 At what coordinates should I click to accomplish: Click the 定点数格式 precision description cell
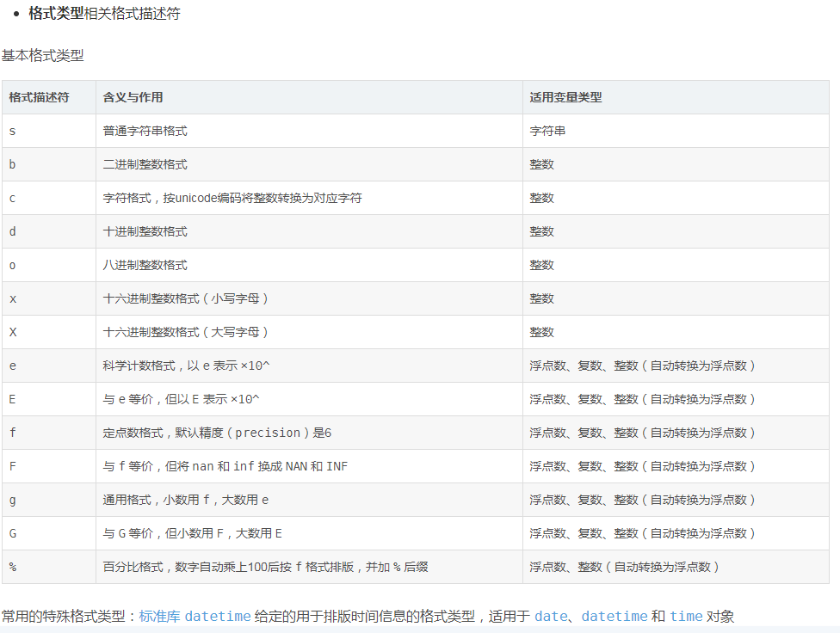pos(217,433)
